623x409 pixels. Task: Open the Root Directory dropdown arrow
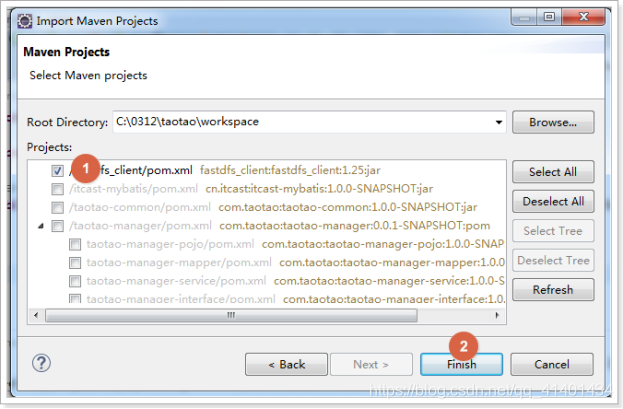click(x=499, y=122)
